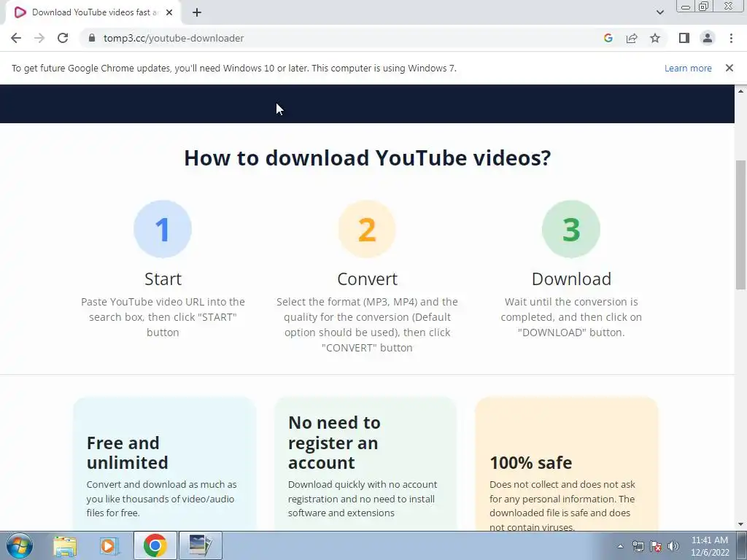This screenshot has height=560, width=747.
Task: Open the Windows Start menu
Action: (x=20, y=545)
